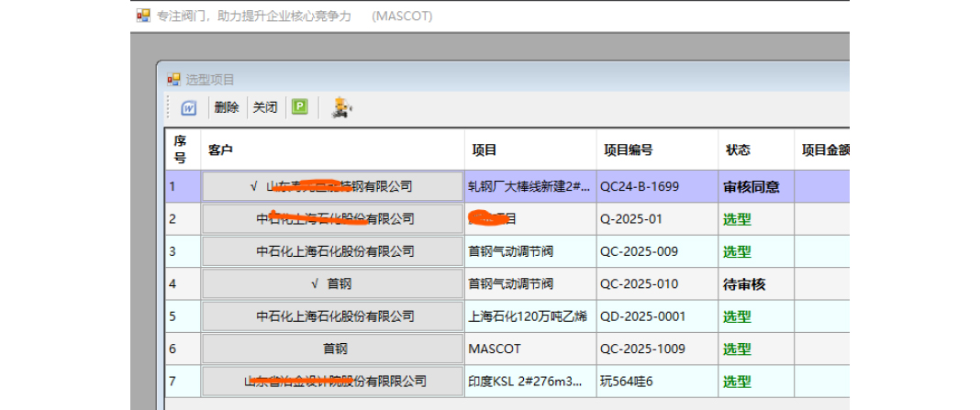Viewport: 980px width, 410px height.
Task: Click 首钢气动调节阀 project in row 4
Action: 530,283
